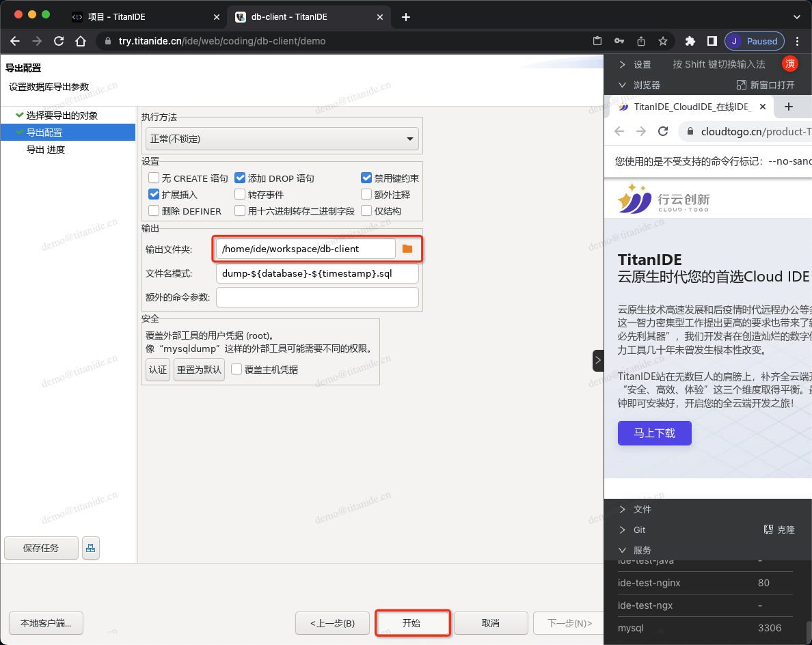This screenshot has height=645, width=812.
Task: Open the 执行方法 dropdown list
Action: coord(282,139)
